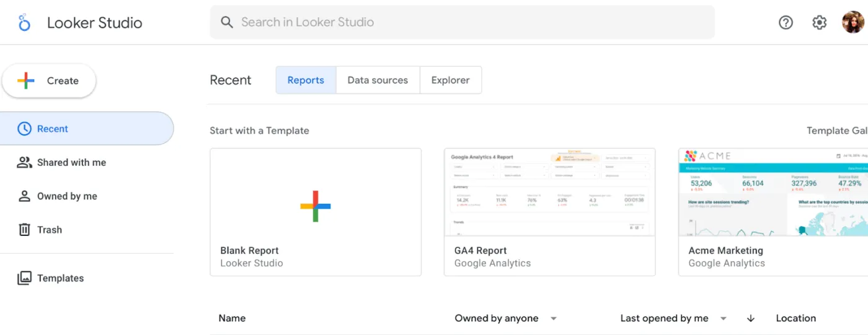Click the people icon beside Shared with me

pos(24,162)
